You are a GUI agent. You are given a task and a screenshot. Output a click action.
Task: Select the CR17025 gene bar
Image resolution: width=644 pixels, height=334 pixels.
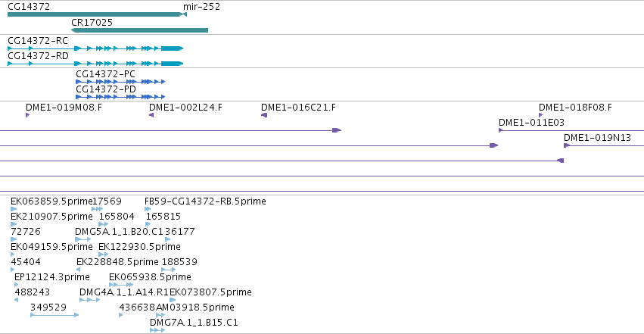point(140,30)
